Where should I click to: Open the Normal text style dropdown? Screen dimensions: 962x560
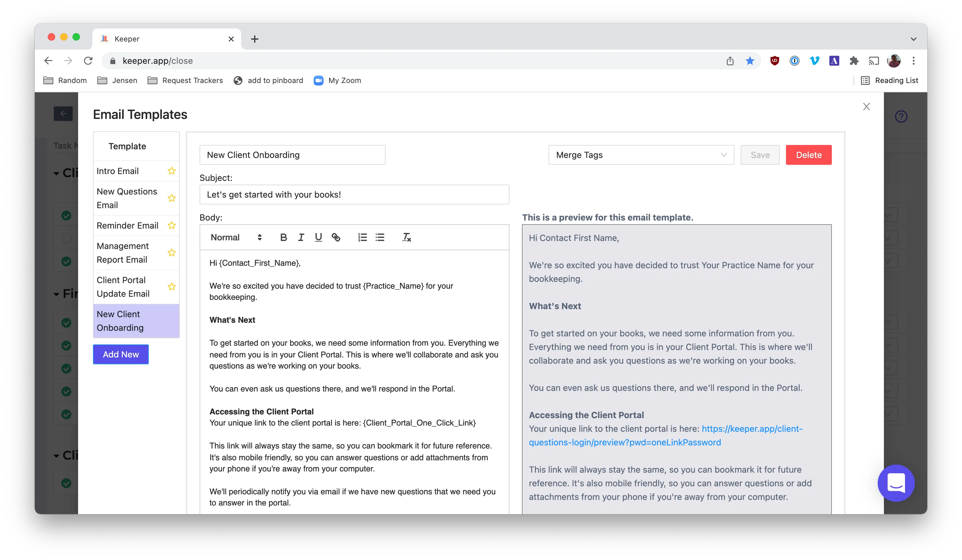[236, 237]
